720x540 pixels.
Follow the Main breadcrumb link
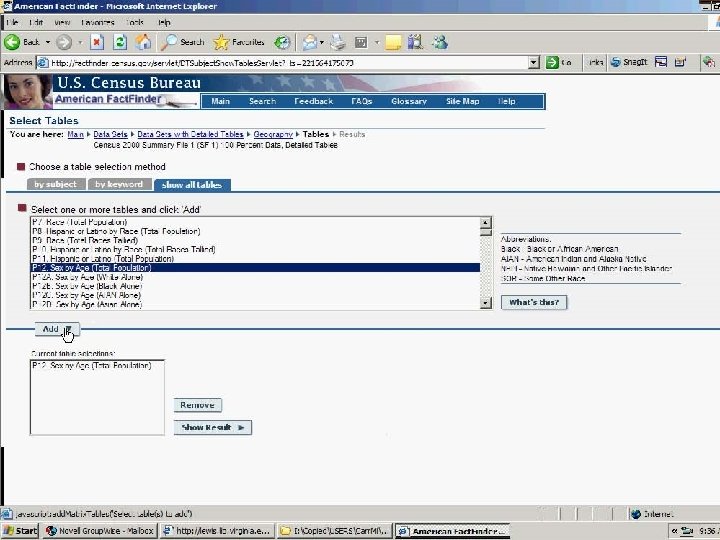(75, 134)
